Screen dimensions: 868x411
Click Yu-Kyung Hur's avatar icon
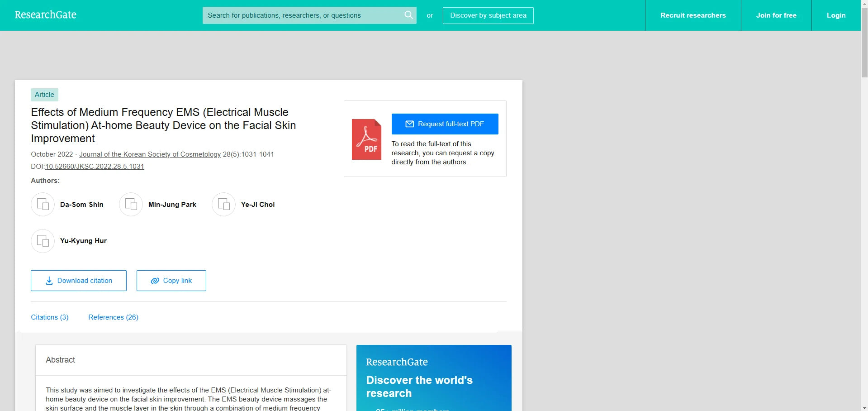tap(43, 241)
